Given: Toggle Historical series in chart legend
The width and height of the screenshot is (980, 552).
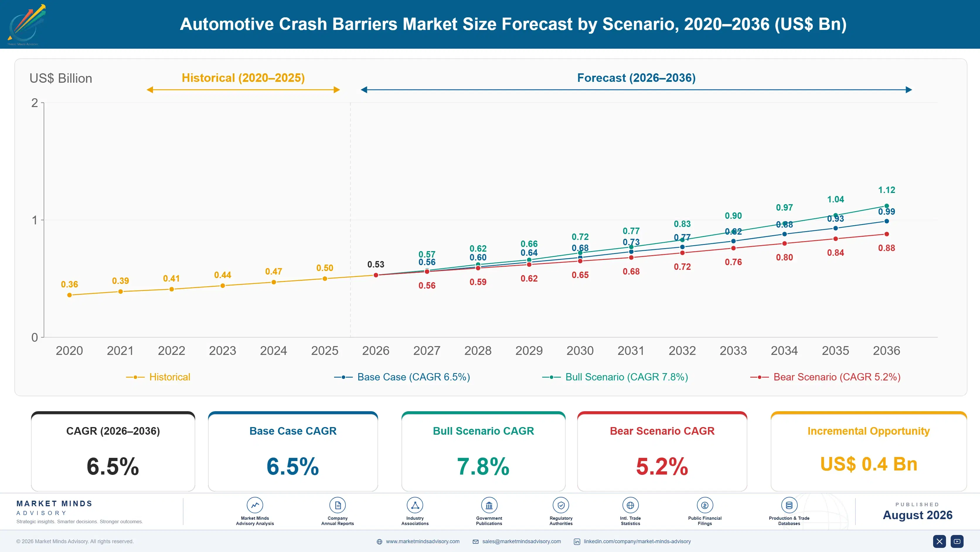Looking at the screenshot, I should (158, 377).
